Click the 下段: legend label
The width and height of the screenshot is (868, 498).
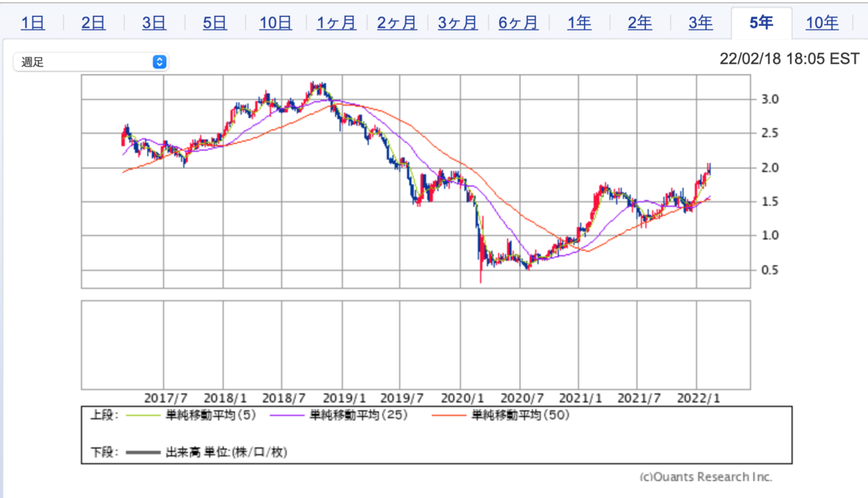click(105, 453)
